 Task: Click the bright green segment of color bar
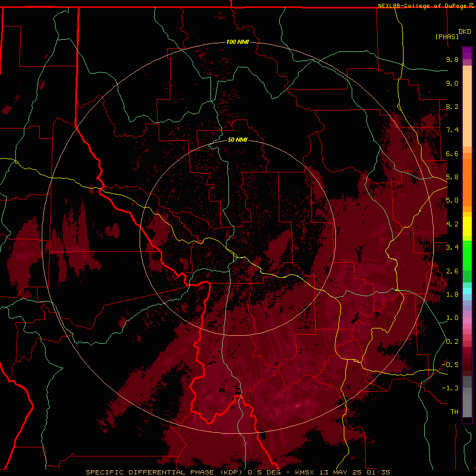point(467,255)
